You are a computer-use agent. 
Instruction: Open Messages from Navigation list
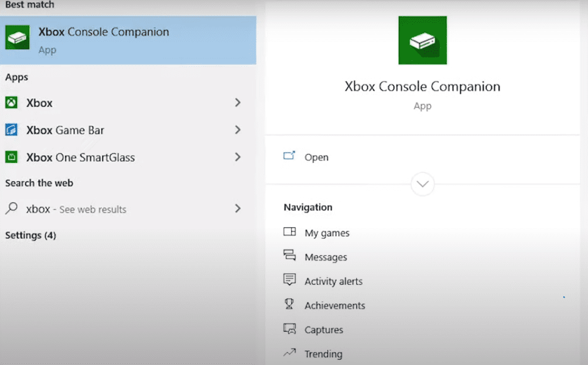(x=326, y=257)
